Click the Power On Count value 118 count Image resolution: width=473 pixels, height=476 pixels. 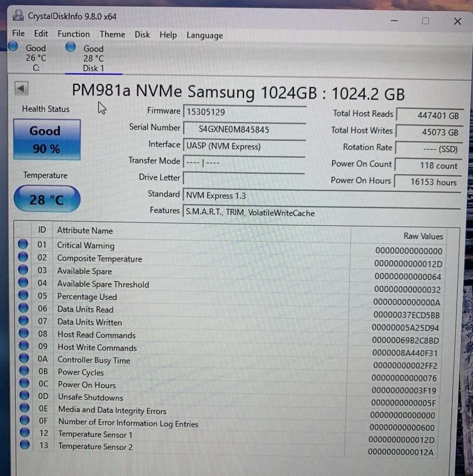tap(428, 166)
